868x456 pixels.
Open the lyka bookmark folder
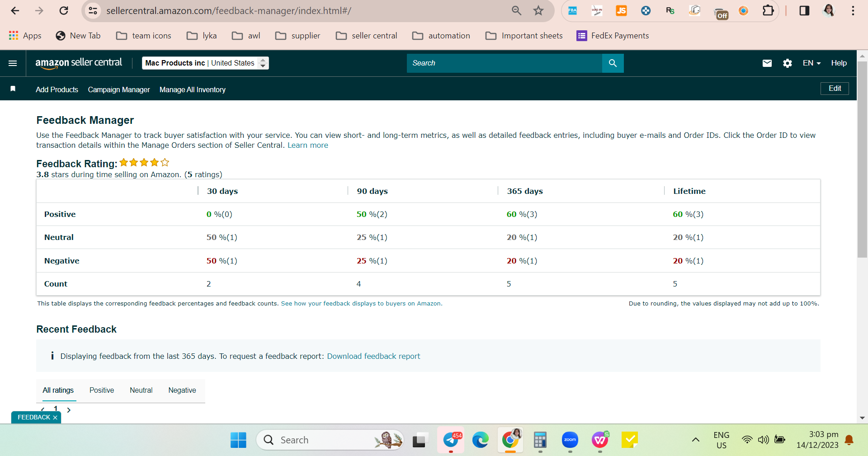coord(202,36)
